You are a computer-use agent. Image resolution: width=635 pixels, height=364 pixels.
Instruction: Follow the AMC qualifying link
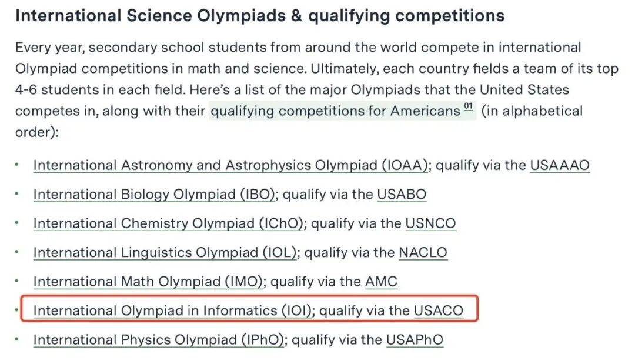click(x=381, y=282)
